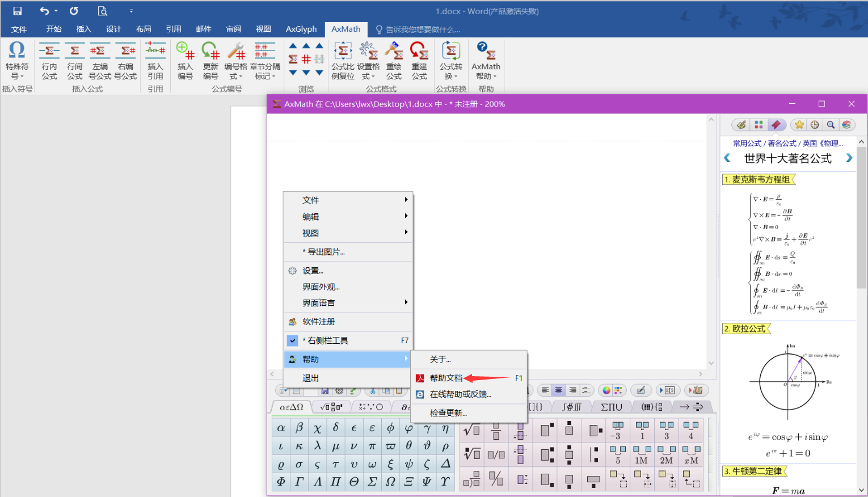Image resolution: width=868 pixels, height=497 pixels.
Task: Choose 软件注册 (register software) entry
Action: [x=348, y=322]
